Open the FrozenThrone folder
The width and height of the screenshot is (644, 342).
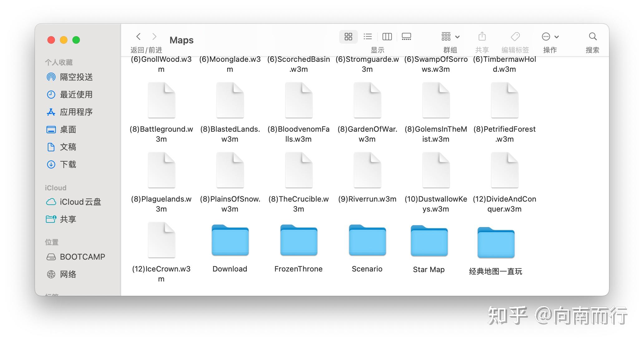pos(298,240)
